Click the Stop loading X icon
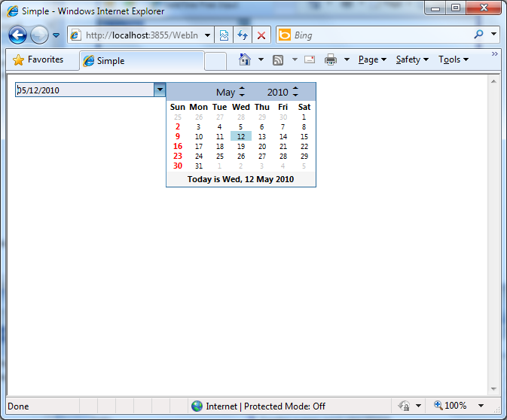This screenshot has height=420, width=507. tap(261, 35)
